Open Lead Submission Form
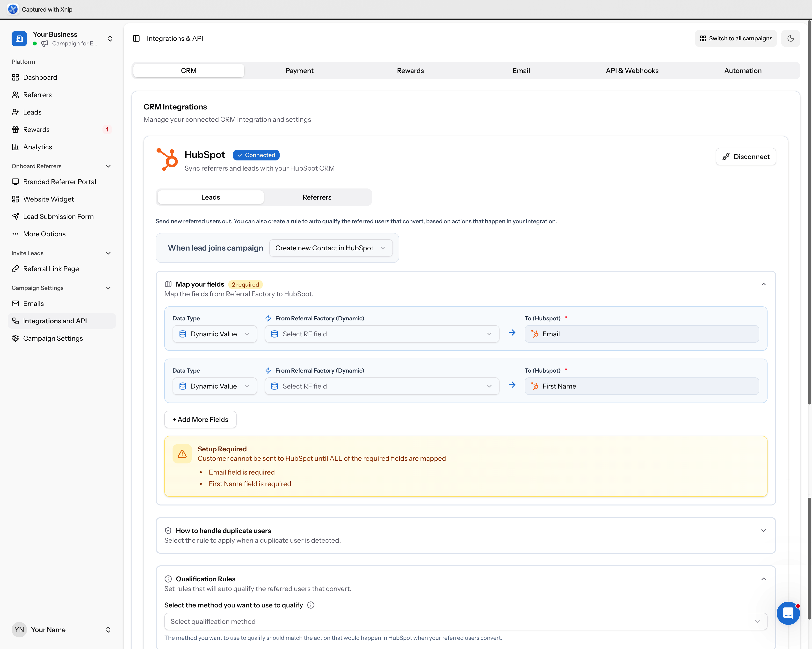The width and height of the screenshot is (812, 649). 58,216
